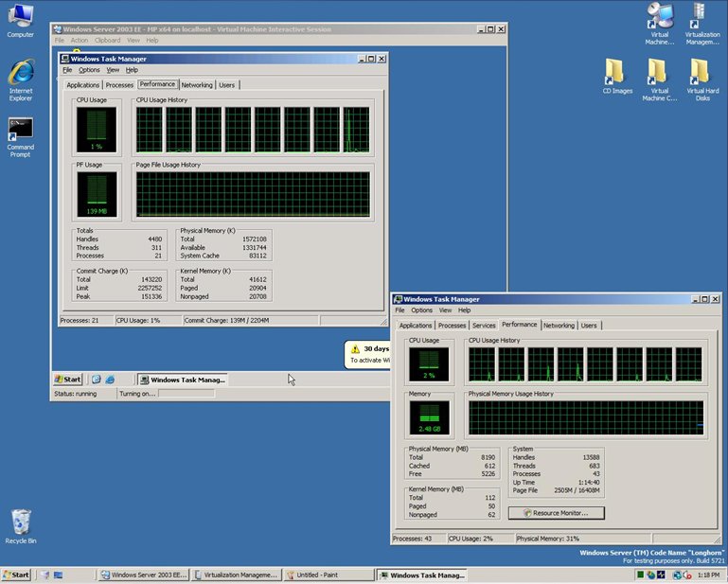The image size is (728, 584).
Task: Click the Resource Monitor... button
Action: tap(557, 513)
